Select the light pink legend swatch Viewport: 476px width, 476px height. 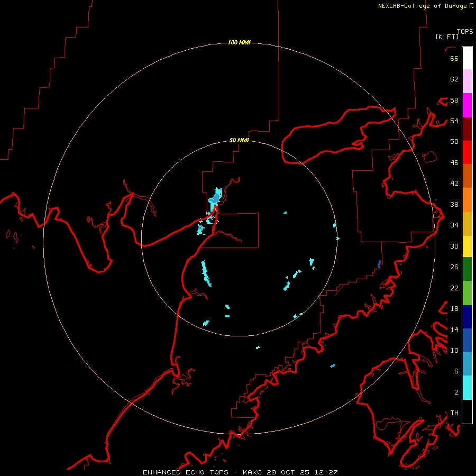467,81
